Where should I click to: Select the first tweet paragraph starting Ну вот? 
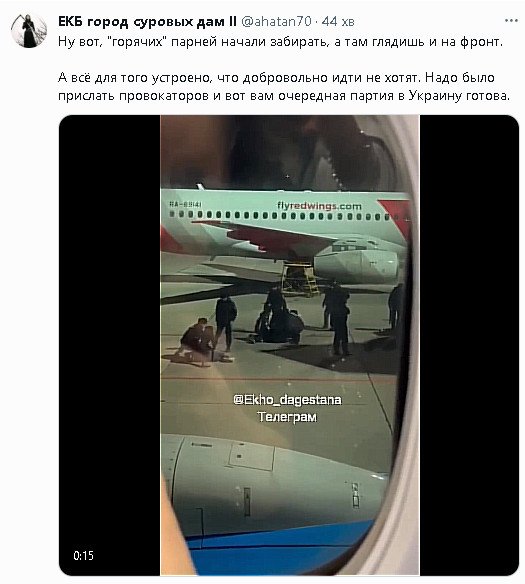pos(280,41)
